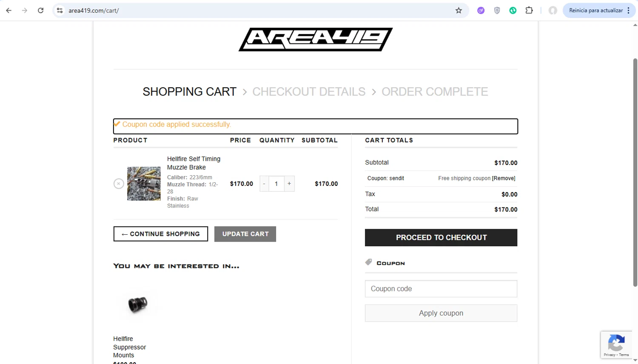Open the green circular extension icon
Screen dimensions: 638x364
(x=513, y=11)
